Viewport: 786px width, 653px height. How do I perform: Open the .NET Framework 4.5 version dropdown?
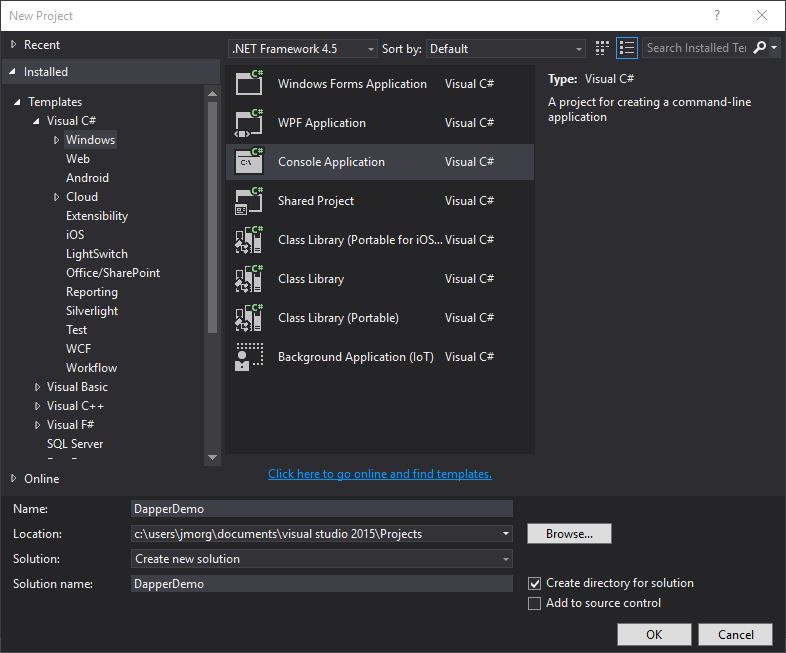(303, 49)
